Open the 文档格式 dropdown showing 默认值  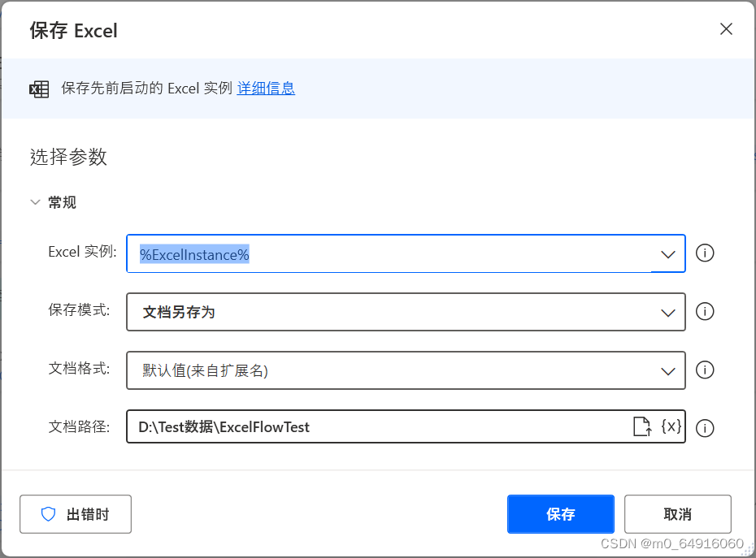click(667, 370)
